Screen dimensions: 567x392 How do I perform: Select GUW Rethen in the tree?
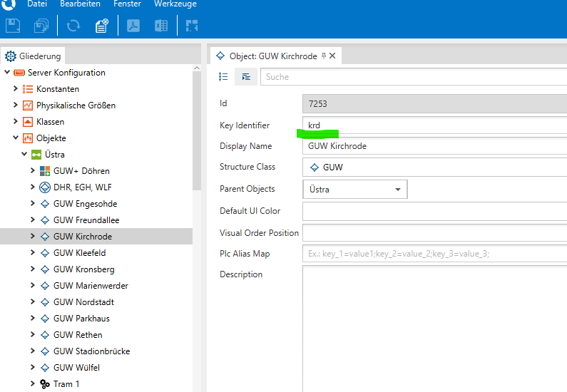click(78, 335)
